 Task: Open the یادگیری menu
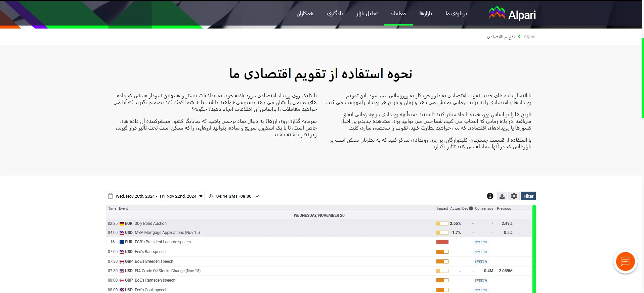pos(335,13)
